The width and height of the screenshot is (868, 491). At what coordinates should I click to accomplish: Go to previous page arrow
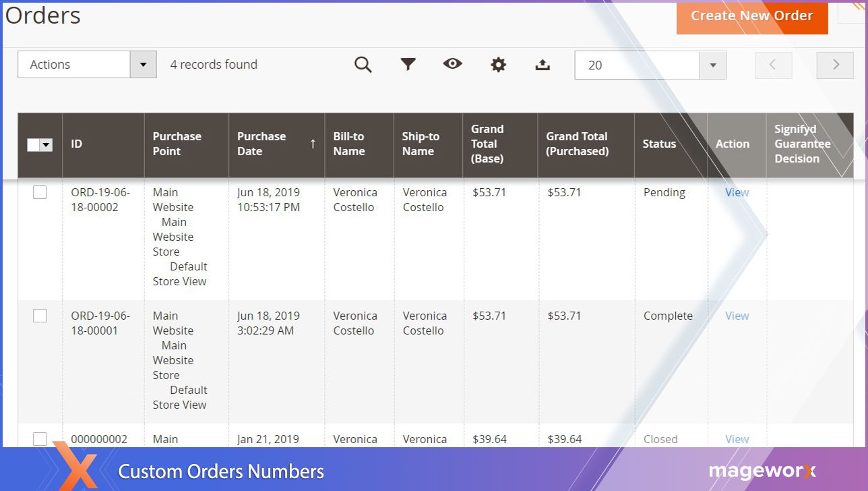click(772, 65)
